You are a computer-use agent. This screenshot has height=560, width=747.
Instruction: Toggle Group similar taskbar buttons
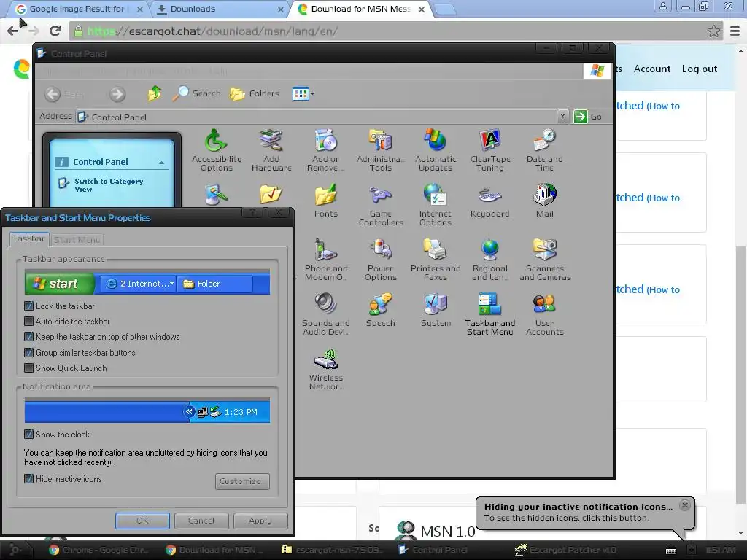click(x=29, y=352)
